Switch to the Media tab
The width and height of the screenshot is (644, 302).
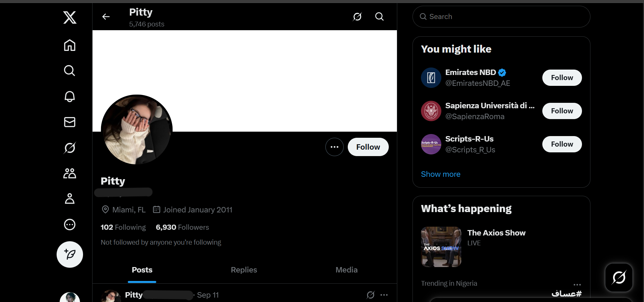click(346, 270)
